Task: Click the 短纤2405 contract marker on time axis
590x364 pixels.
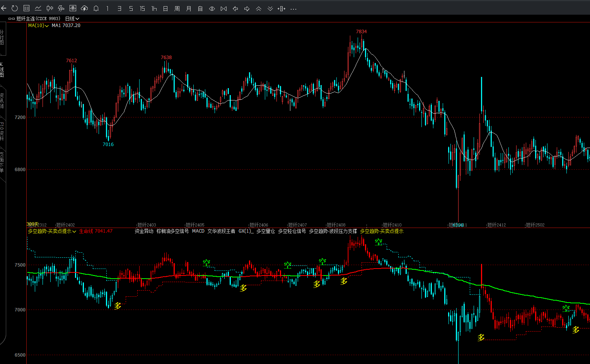Action: [x=195, y=225]
